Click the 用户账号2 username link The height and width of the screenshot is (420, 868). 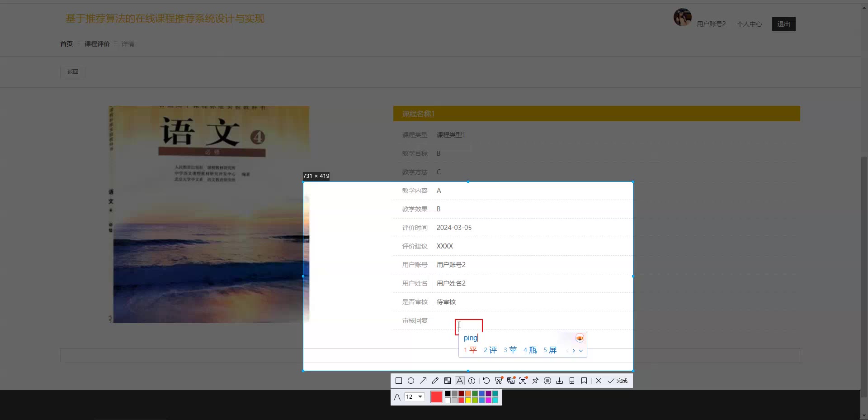click(711, 24)
